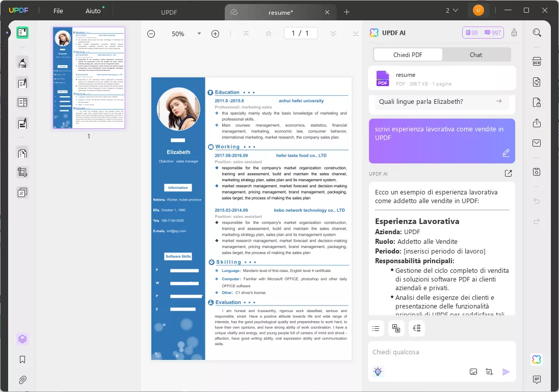This screenshot has width=559, height=392.
Task: Open the Convert PDF tool
Action: pos(537,82)
